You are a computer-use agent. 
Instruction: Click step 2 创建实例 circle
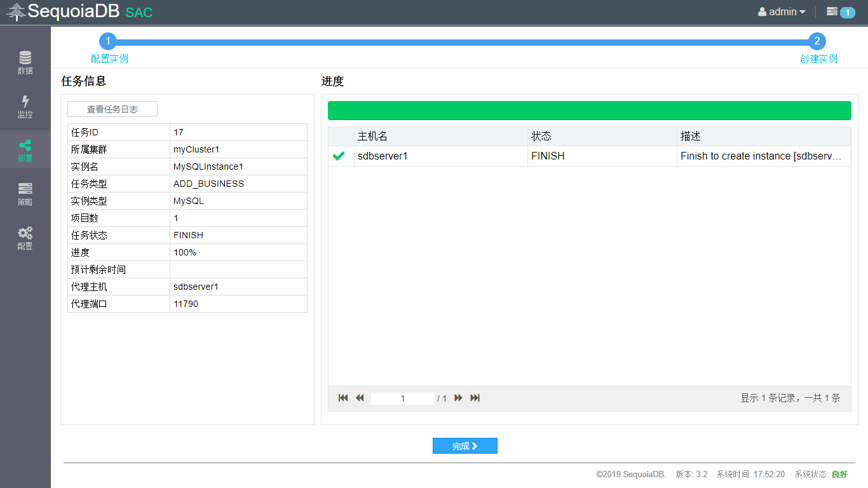click(x=817, y=42)
